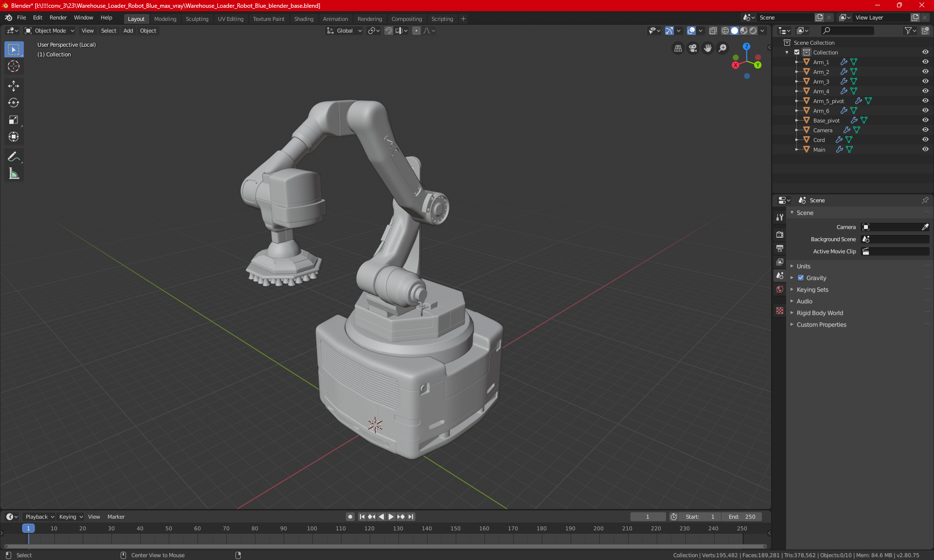
Task: Open the viewport Add menu
Action: (x=128, y=31)
